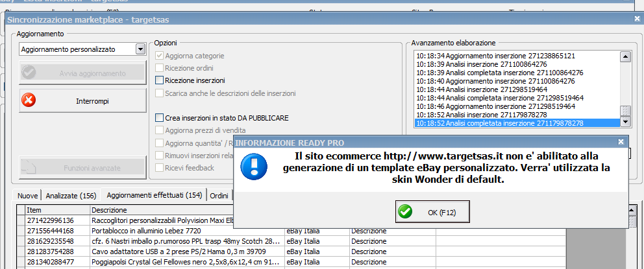Close the INFORMAZIONE READY PRO dialog
The image size is (644, 269).
(621, 143)
